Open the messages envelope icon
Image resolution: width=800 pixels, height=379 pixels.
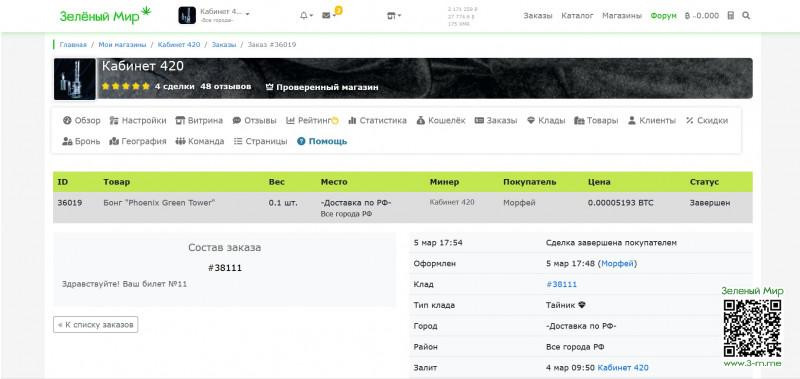[326, 16]
